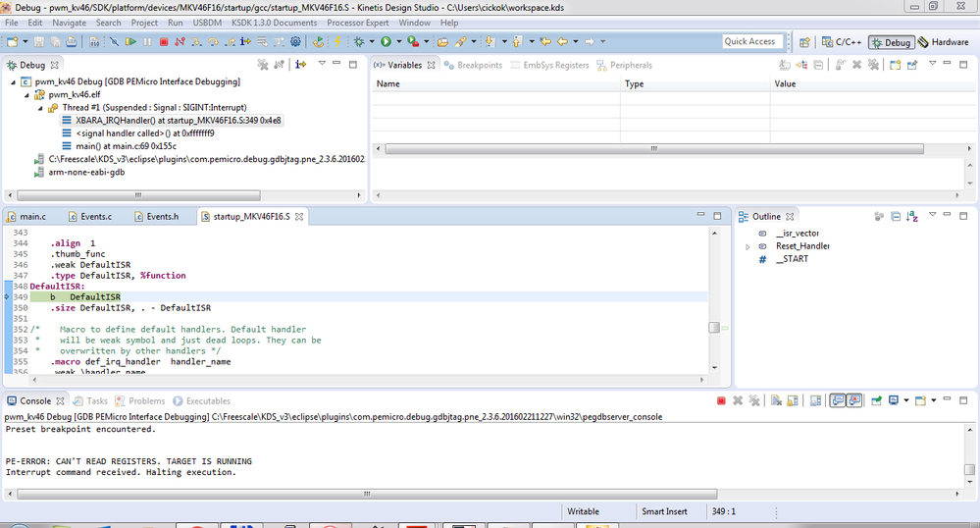Viewport: 980px width, 528px height.
Task: Toggle Scroll Lock in the Console toolbar
Action: point(793,401)
